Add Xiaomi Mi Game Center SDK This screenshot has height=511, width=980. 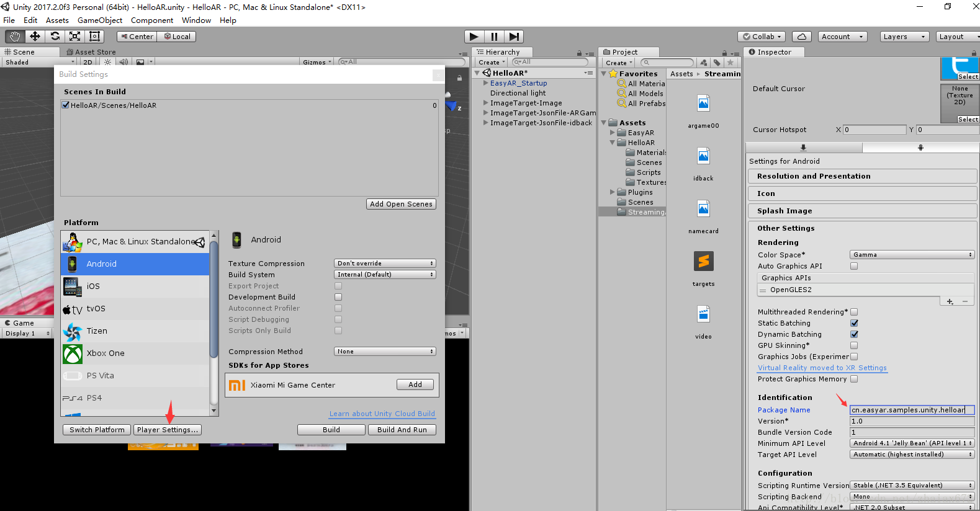(415, 384)
